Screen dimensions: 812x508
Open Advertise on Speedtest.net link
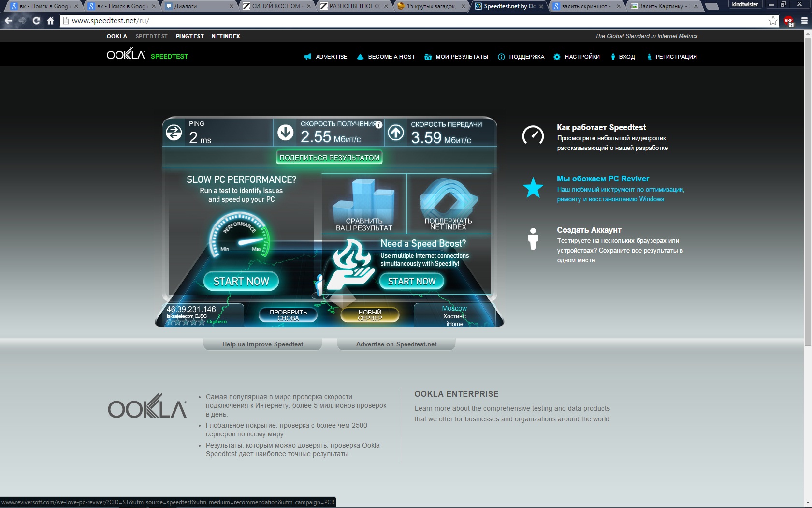(x=396, y=344)
